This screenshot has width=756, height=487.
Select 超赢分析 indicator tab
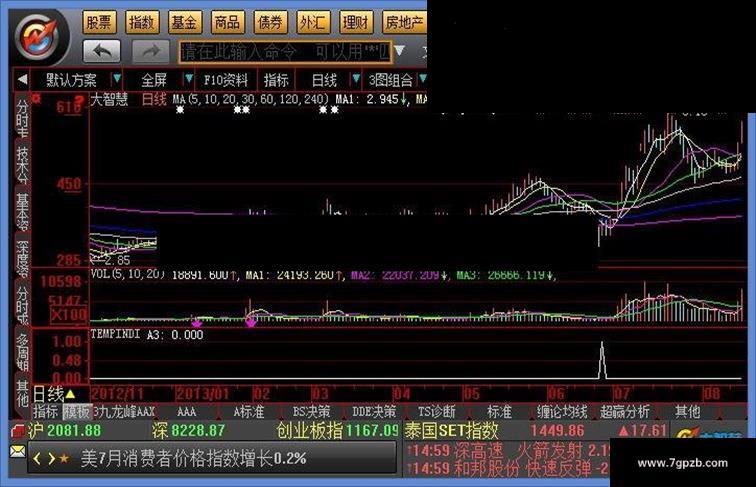[624, 412]
